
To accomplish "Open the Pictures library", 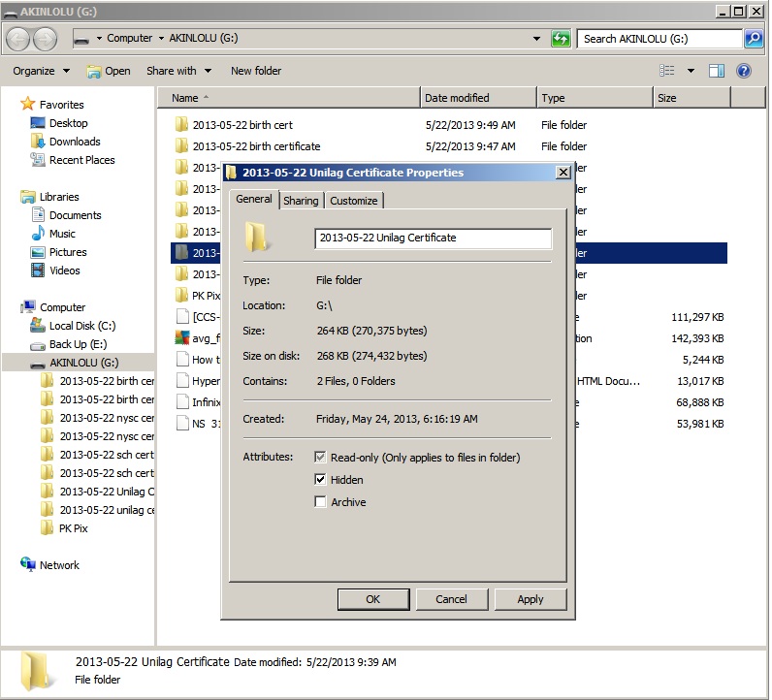I will (68, 252).
